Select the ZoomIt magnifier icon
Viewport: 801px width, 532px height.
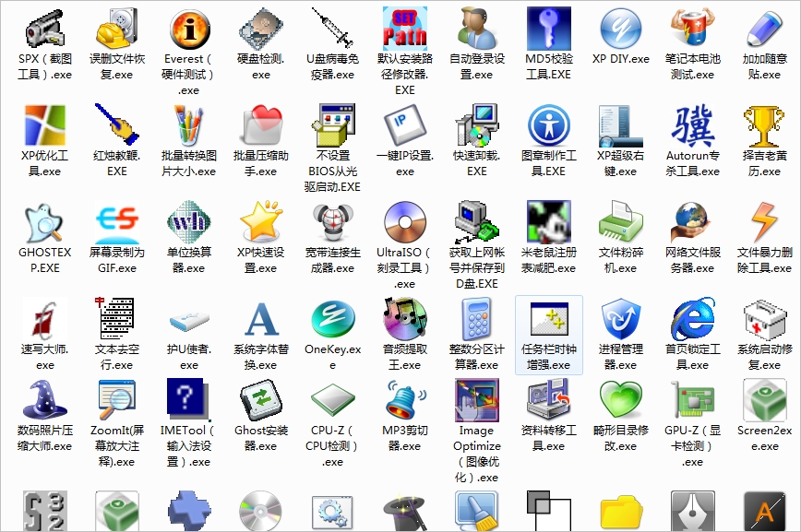coord(117,399)
